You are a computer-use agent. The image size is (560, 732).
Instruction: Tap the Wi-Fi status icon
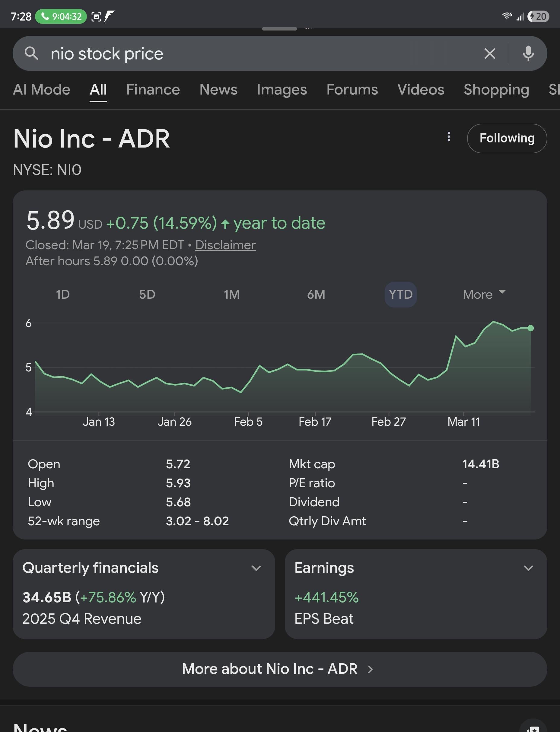tap(507, 16)
